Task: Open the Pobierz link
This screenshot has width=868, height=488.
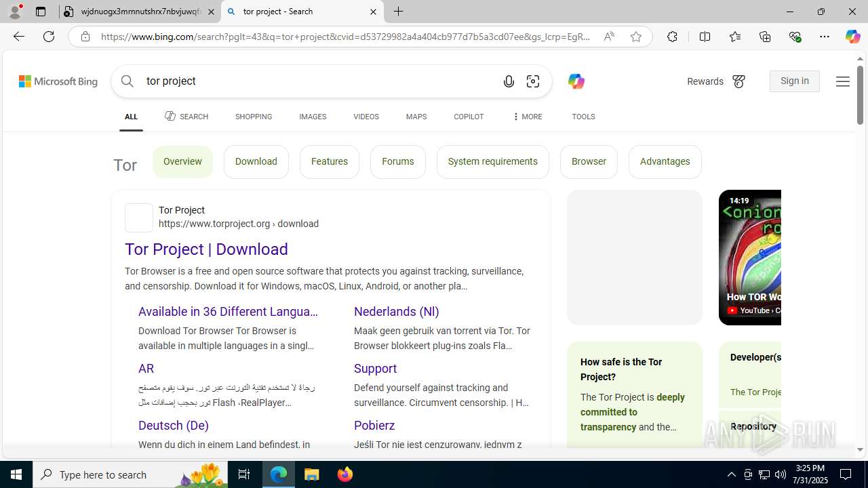Action: coord(374,426)
